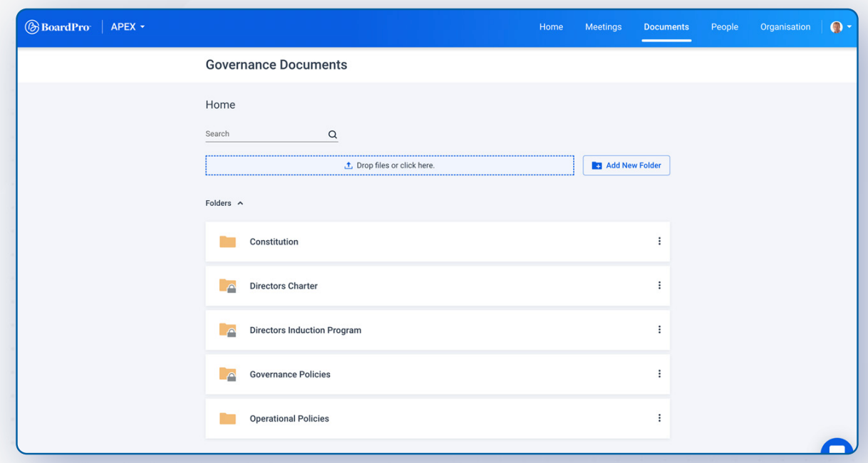Open the APEX organisation dropdown

[x=128, y=27]
